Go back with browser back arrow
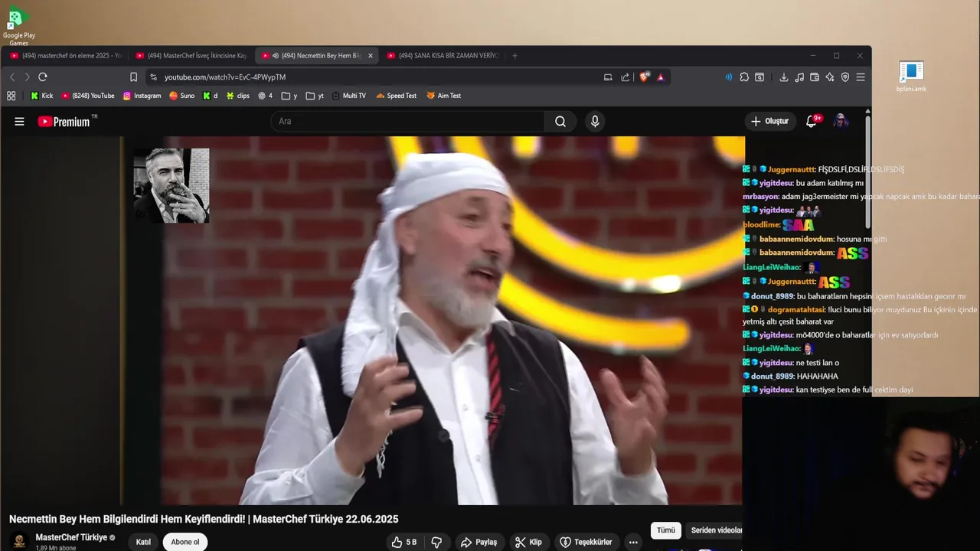This screenshot has width=980, height=551. (12, 77)
